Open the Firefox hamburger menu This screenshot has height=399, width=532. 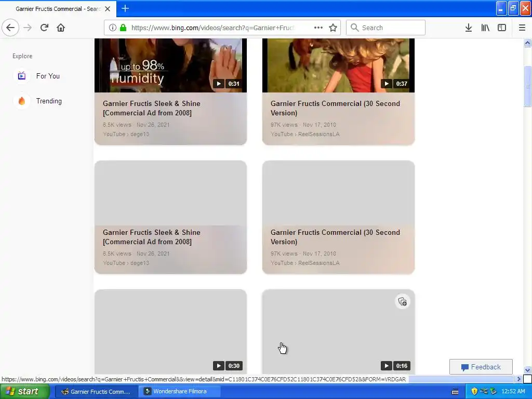click(522, 28)
